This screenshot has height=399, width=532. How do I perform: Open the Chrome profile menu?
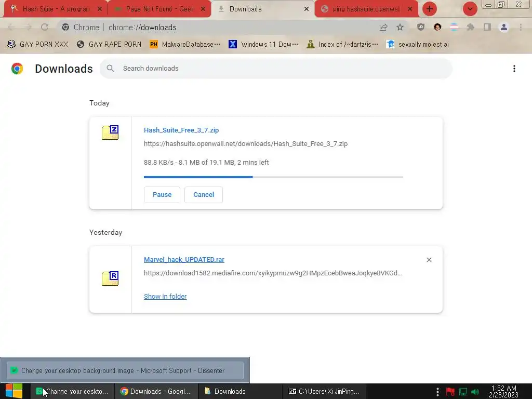point(504,28)
